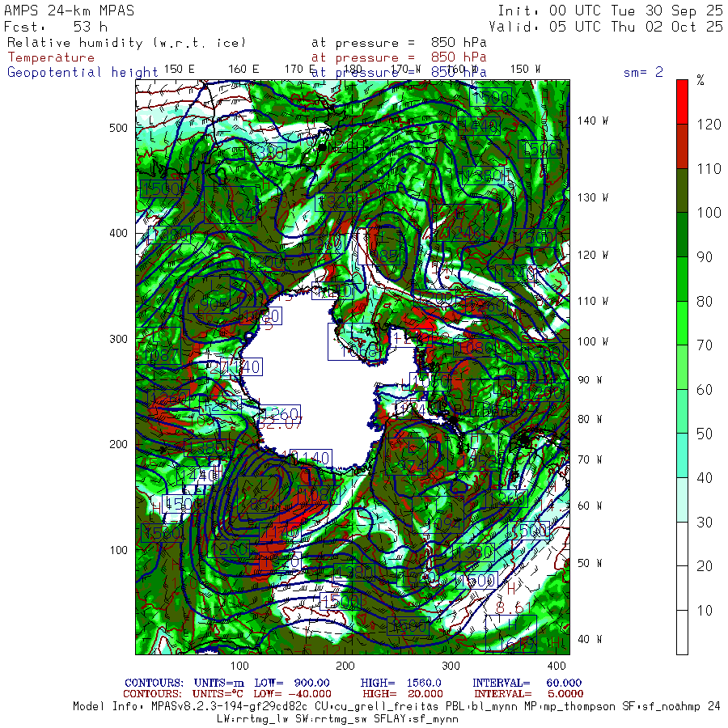Click the '150 W' longitude label above the map

526,70
